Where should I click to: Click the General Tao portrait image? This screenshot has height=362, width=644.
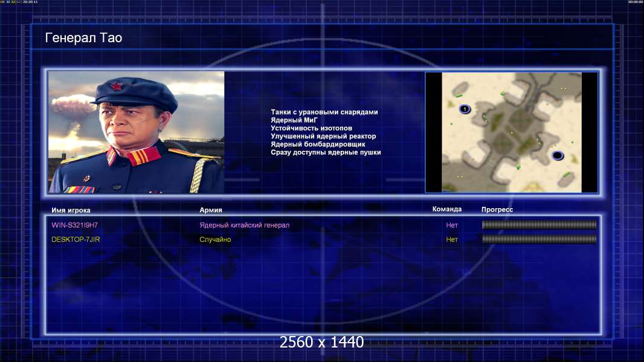click(x=137, y=132)
